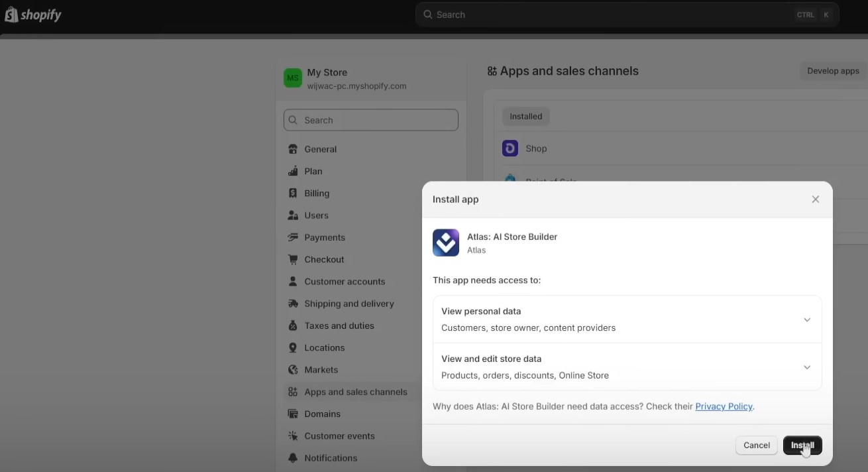Expand View and edit store data details
The height and width of the screenshot is (472, 868).
pos(807,367)
